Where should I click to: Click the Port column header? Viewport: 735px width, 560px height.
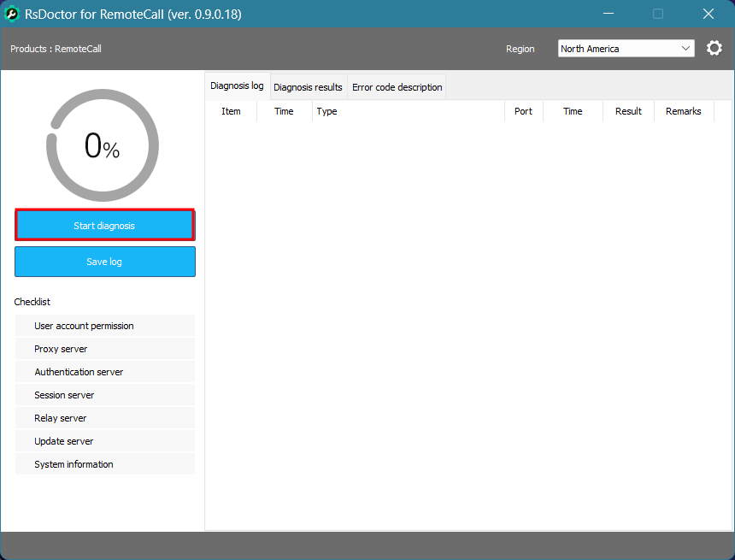[x=524, y=111]
